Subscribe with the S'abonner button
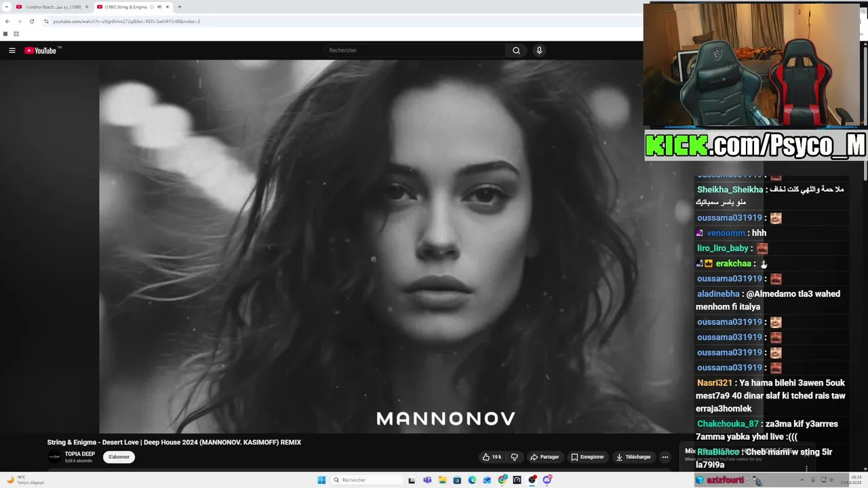The width and height of the screenshot is (868, 488). 119,457
